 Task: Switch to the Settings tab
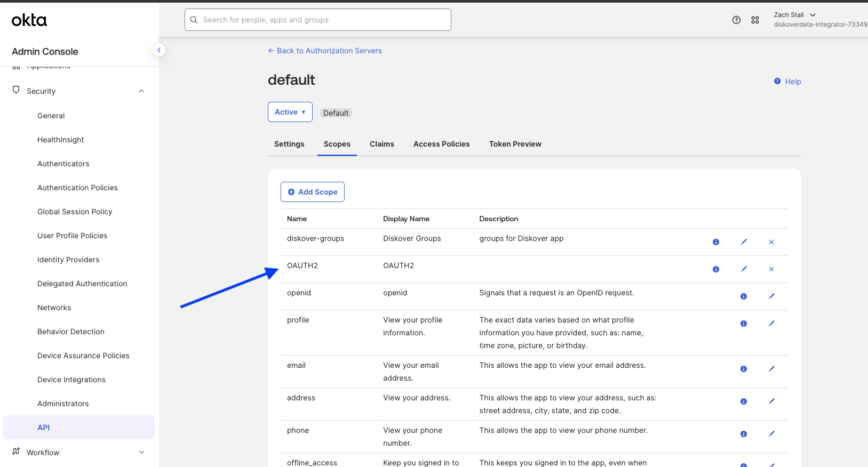coord(289,144)
